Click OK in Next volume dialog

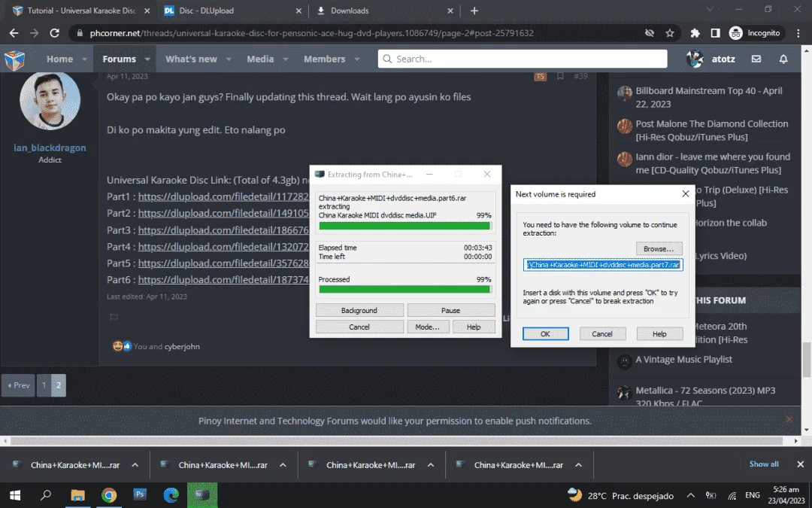tap(545, 334)
